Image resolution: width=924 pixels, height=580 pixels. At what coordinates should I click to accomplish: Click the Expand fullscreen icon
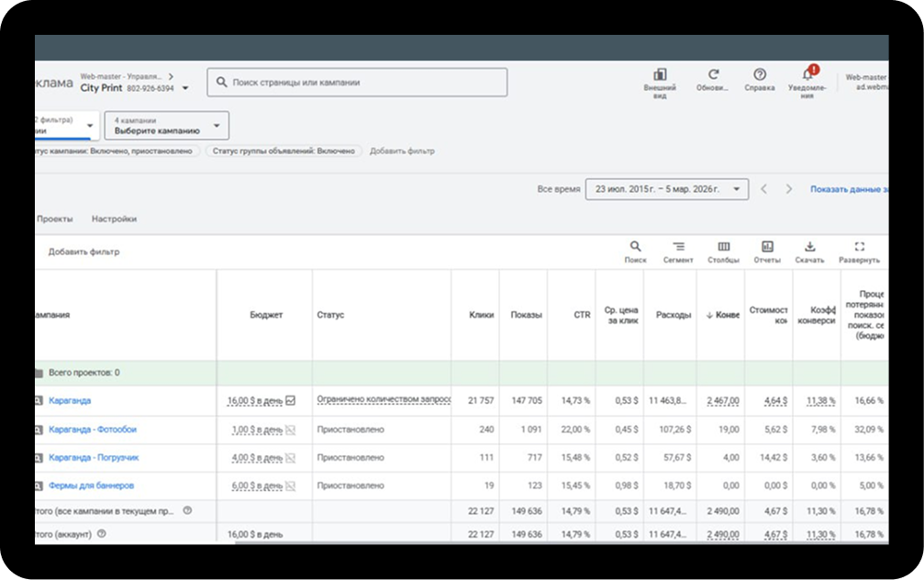click(x=859, y=247)
